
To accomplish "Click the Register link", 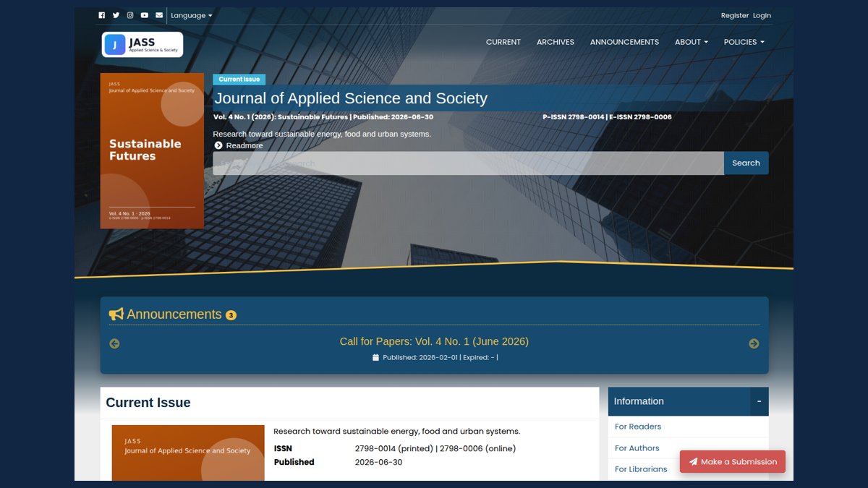I will (x=735, y=15).
